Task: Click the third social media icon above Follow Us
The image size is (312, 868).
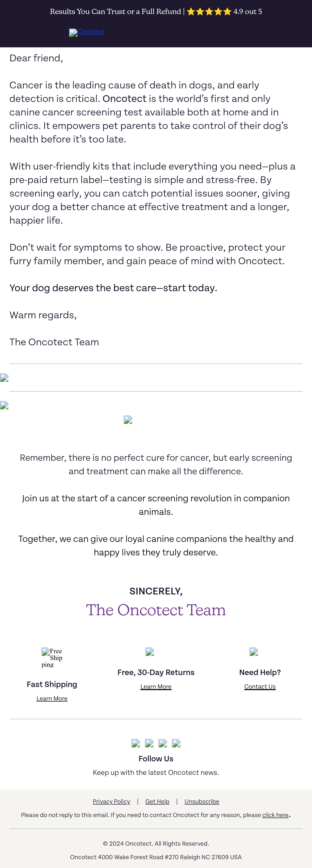Action: [x=163, y=743]
